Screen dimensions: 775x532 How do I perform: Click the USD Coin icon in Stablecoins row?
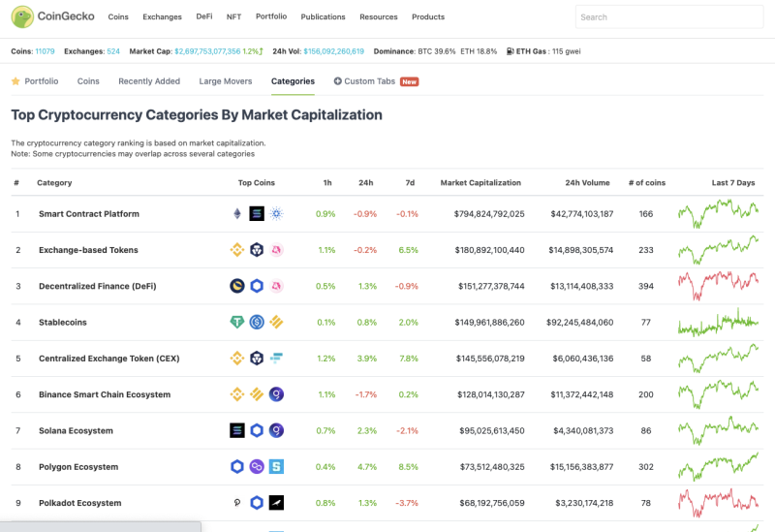pos(257,322)
